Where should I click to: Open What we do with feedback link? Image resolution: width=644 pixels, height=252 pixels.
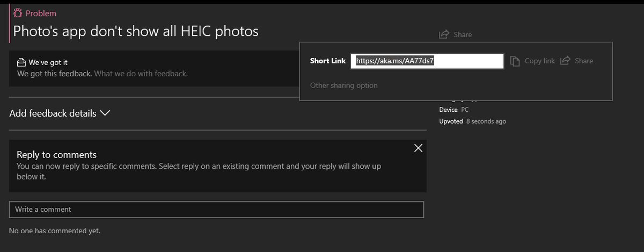(141, 74)
